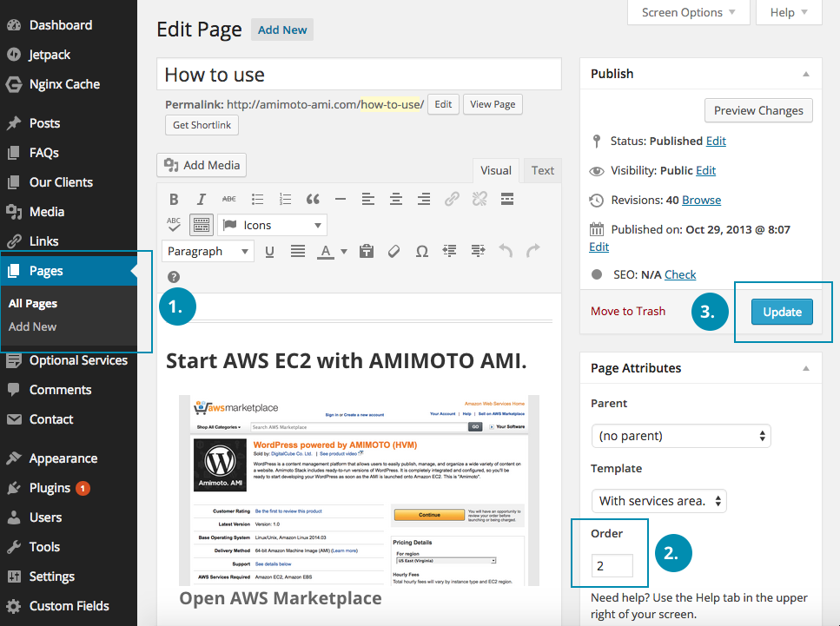The width and height of the screenshot is (840, 626).
Task: Click the paste as text clipboard icon
Action: pyautogui.click(x=367, y=252)
